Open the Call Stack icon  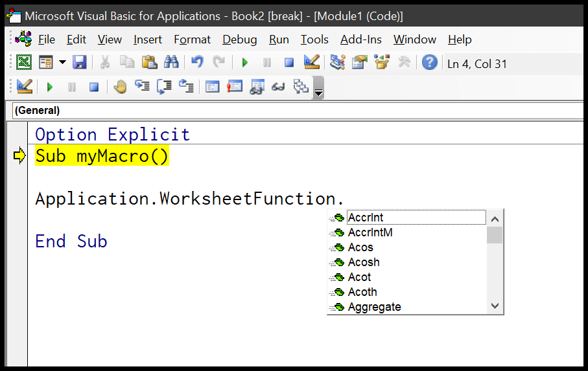(x=300, y=87)
